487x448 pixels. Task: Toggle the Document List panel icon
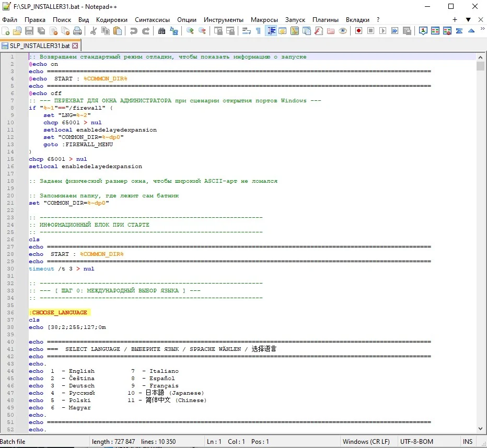(x=307, y=31)
